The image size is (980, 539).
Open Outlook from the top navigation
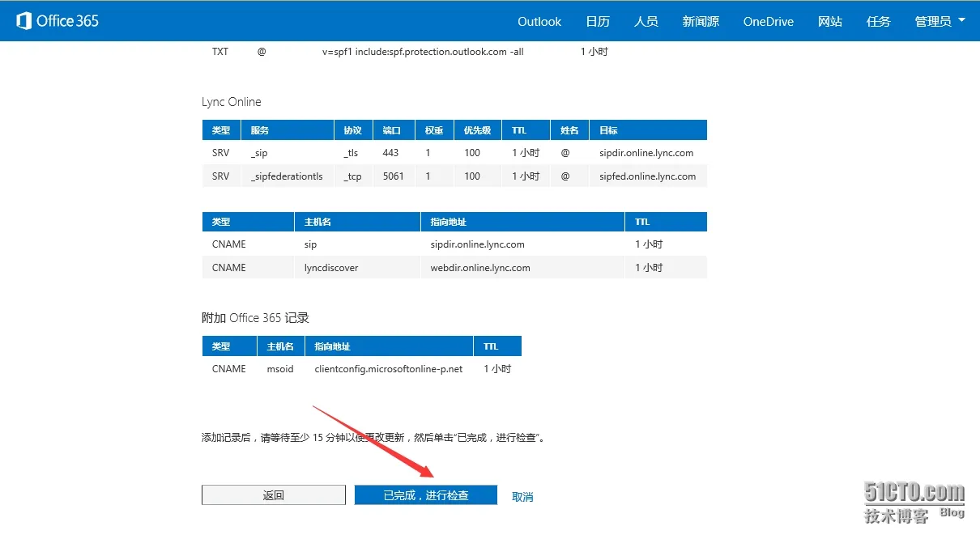click(x=539, y=22)
